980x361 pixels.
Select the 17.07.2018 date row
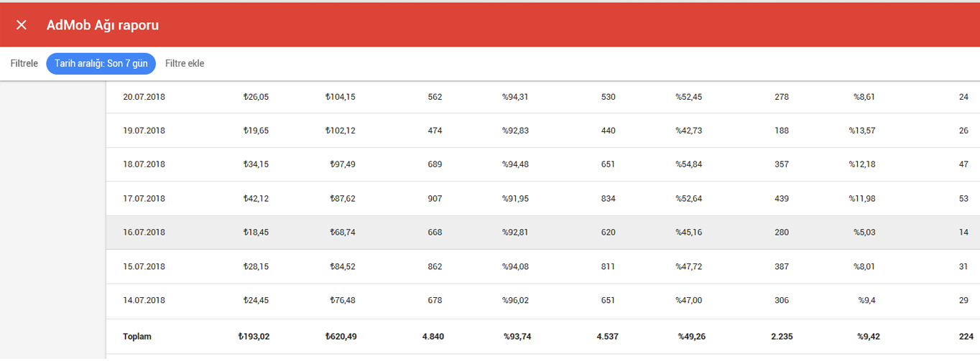click(543, 199)
